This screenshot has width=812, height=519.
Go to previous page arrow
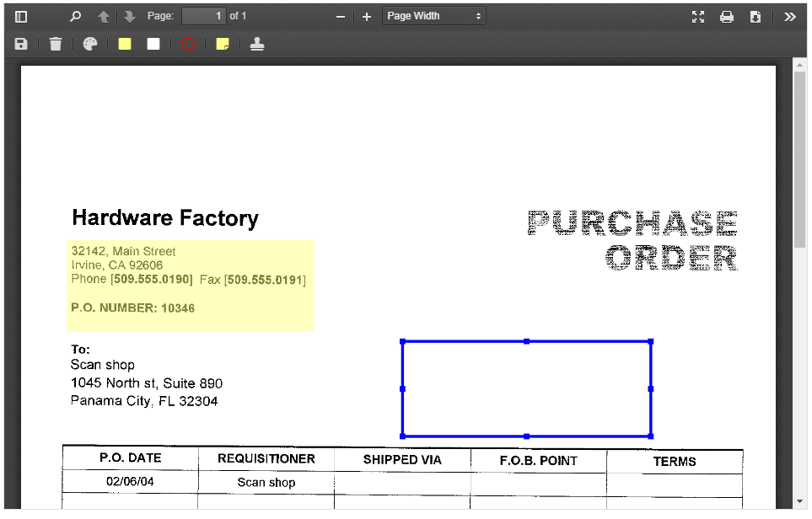103,17
